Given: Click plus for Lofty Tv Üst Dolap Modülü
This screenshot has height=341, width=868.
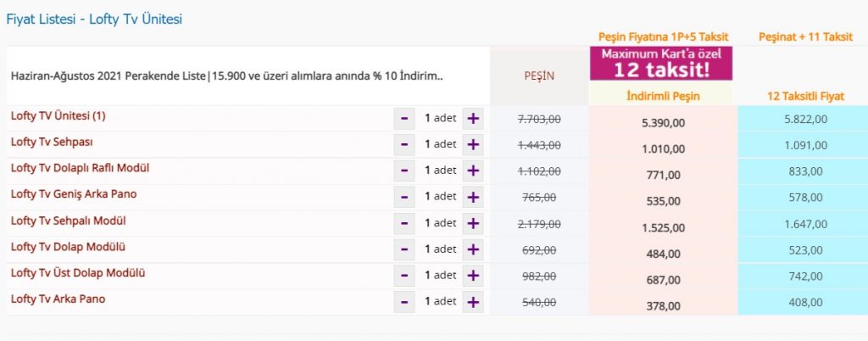Looking at the screenshot, I should pyautogui.click(x=473, y=276).
